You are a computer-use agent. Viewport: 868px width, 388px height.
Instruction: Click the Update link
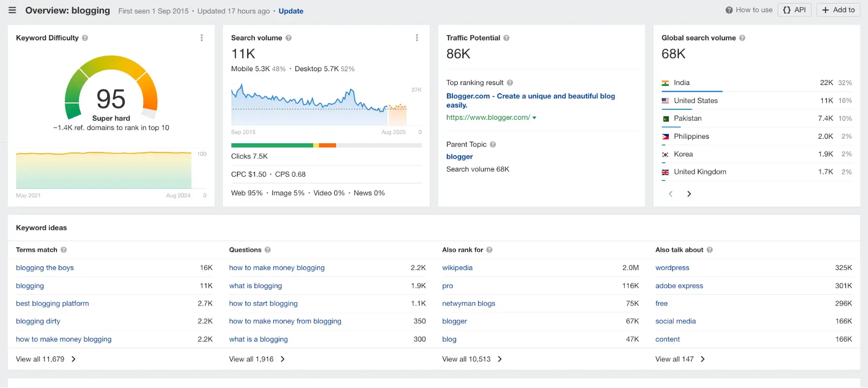(291, 11)
